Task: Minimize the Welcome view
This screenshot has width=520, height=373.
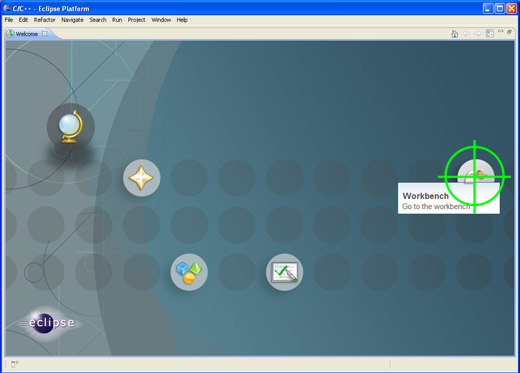Action: click(x=500, y=31)
